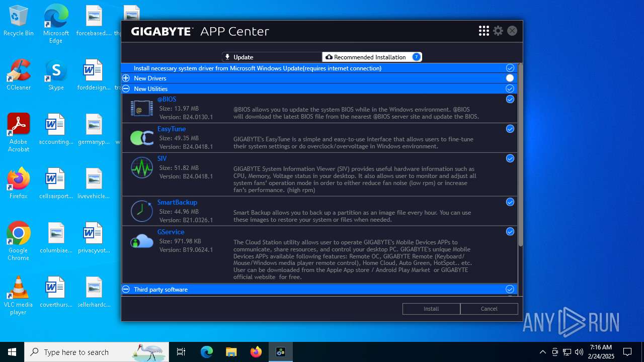Switch to the Update tab
The image size is (644, 362).
pyautogui.click(x=272, y=57)
